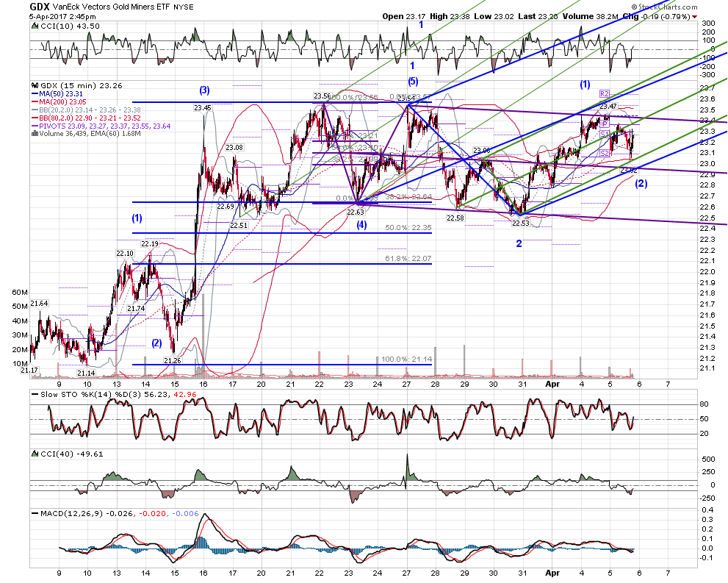Click the 61.8%: 22.07 Fibonacci label

(408, 258)
